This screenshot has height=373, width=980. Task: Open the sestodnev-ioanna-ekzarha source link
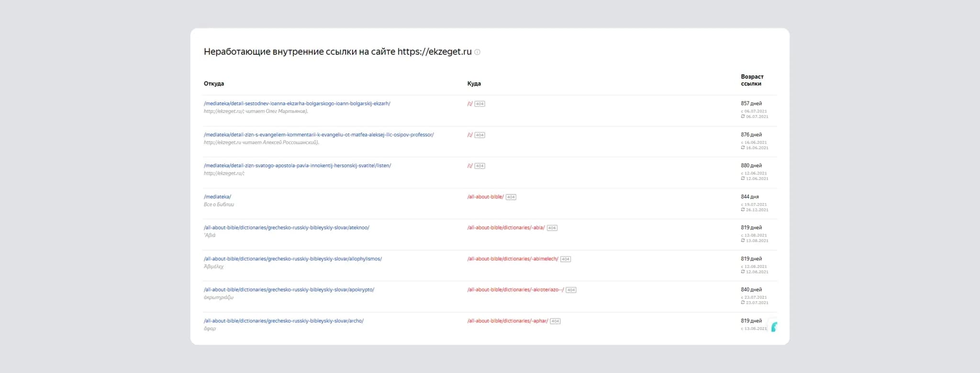click(x=297, y=103)
